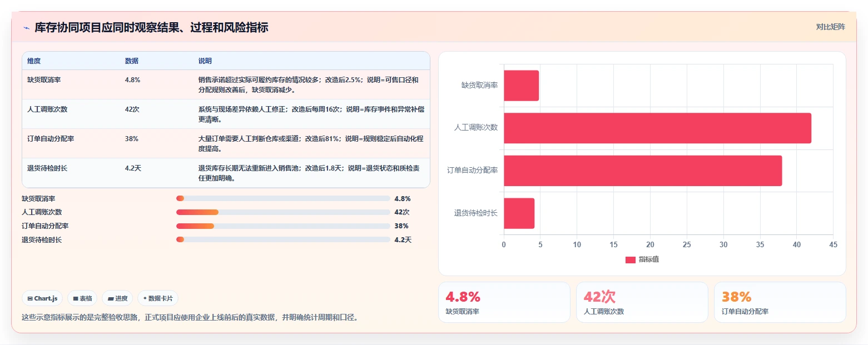
Task: Click the 20 tick on chart axis
Action: (650, 244)
